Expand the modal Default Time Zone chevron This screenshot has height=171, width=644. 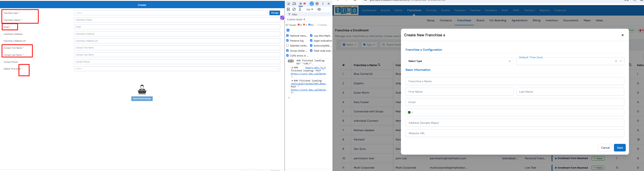click(x=621, y=61)
